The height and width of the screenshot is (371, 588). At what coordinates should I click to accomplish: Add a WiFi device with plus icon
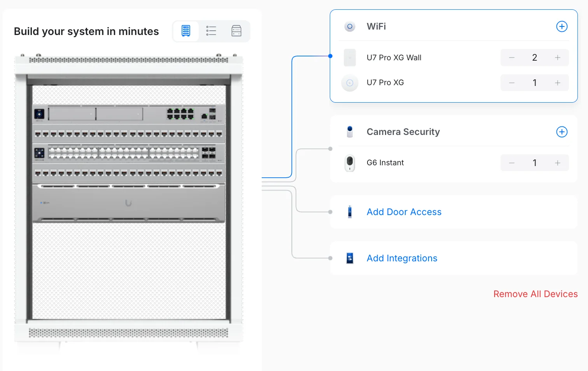562,26
